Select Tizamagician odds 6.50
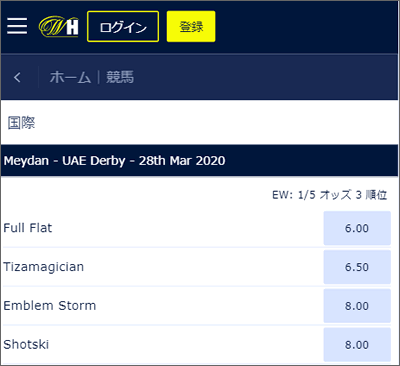 (357, 267)
